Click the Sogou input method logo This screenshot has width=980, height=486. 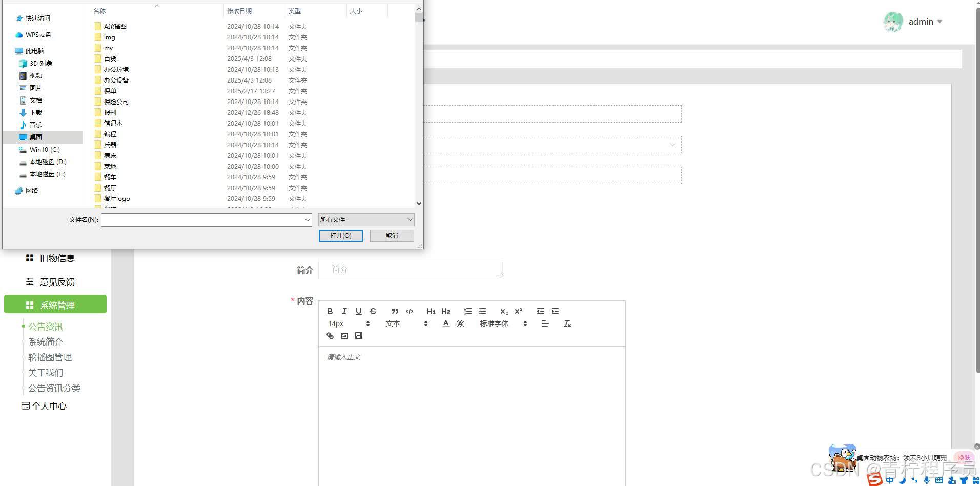pos(874,479)
